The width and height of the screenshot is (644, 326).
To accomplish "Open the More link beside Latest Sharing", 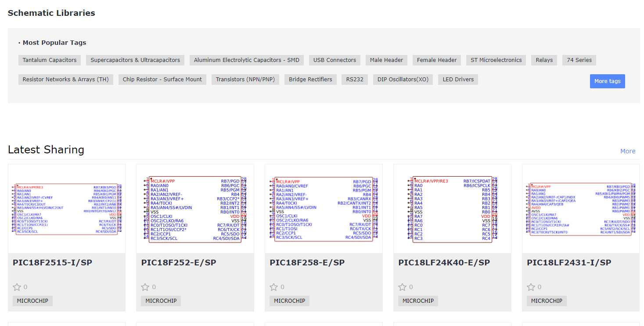I will [628, 151].
